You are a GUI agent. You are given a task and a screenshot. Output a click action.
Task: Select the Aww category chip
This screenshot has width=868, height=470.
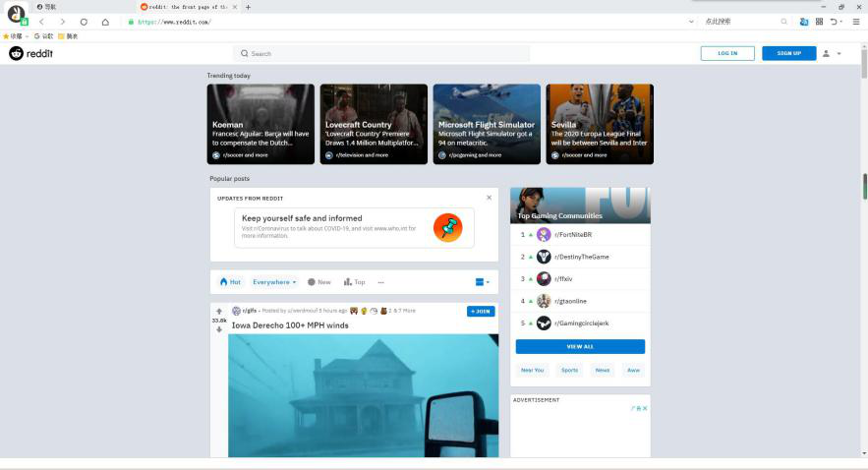point(633,371)
